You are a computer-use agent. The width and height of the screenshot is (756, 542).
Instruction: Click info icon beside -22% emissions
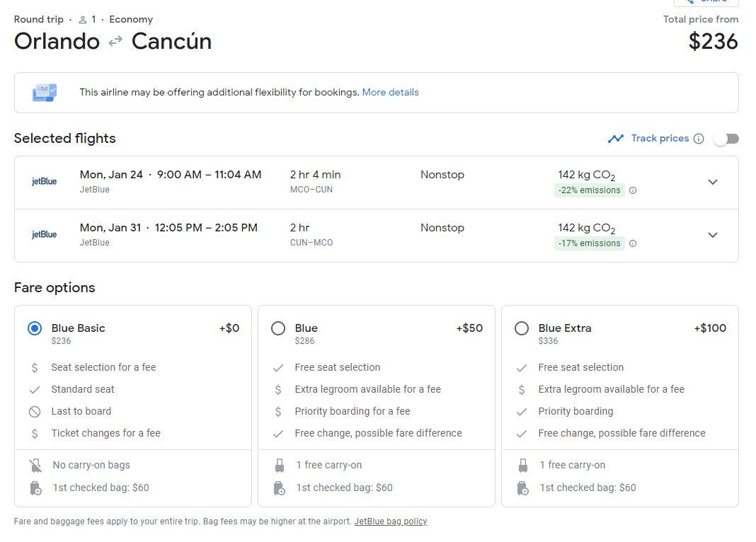click(633, 190)
